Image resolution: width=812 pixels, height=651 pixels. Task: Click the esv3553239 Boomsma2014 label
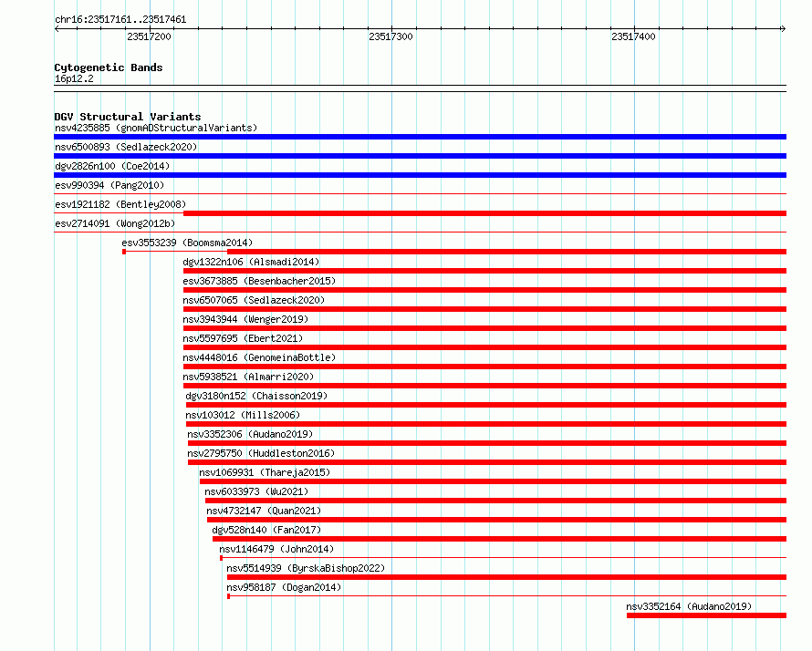click(x=187, y=243)
